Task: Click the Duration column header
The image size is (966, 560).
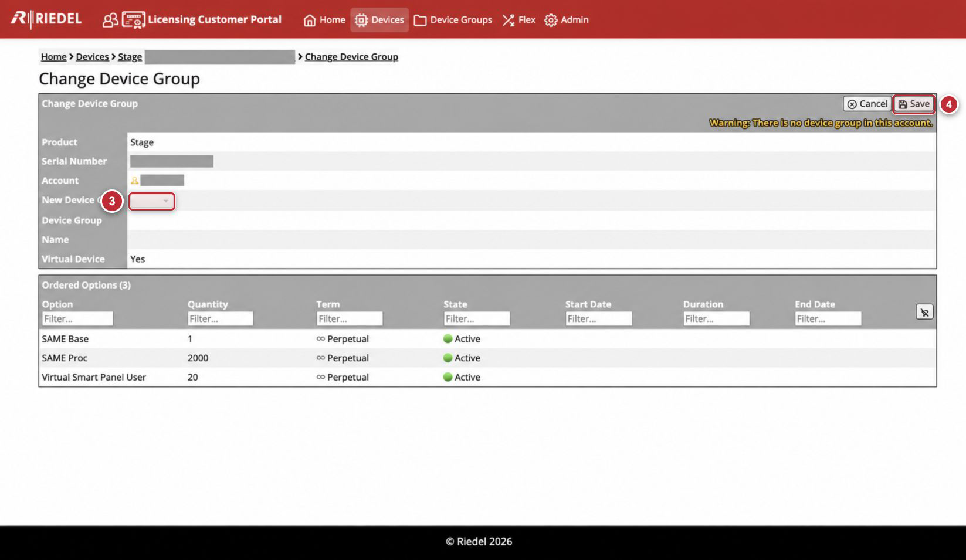Action: (x=703, y=304)
